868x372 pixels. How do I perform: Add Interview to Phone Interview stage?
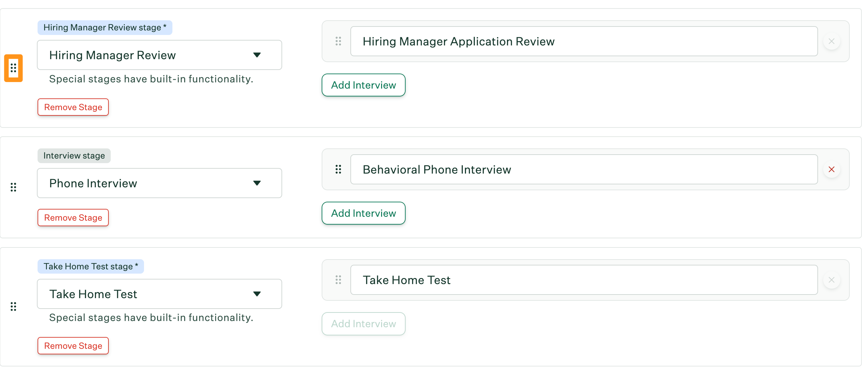tap(363, 213)
